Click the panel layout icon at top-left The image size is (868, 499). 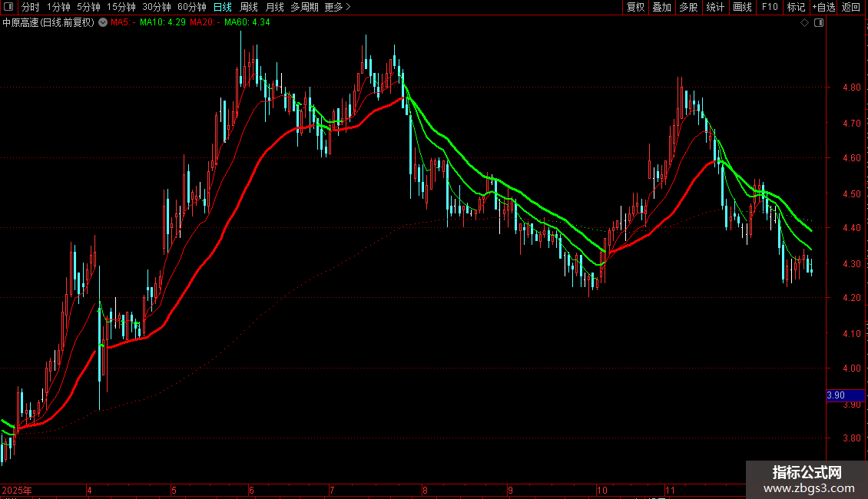(8, 7)
